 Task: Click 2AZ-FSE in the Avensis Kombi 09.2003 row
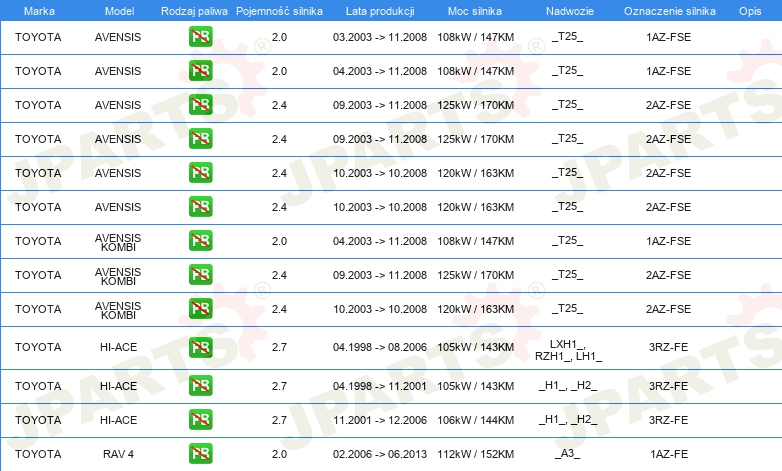point(669,275)
